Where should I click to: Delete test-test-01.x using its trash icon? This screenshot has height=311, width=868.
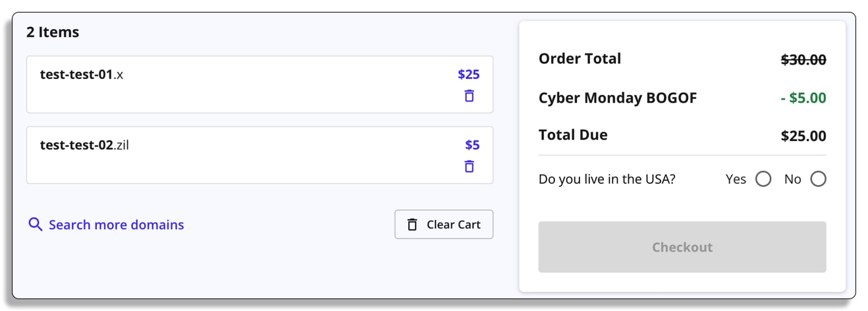[x=469, y=96]
